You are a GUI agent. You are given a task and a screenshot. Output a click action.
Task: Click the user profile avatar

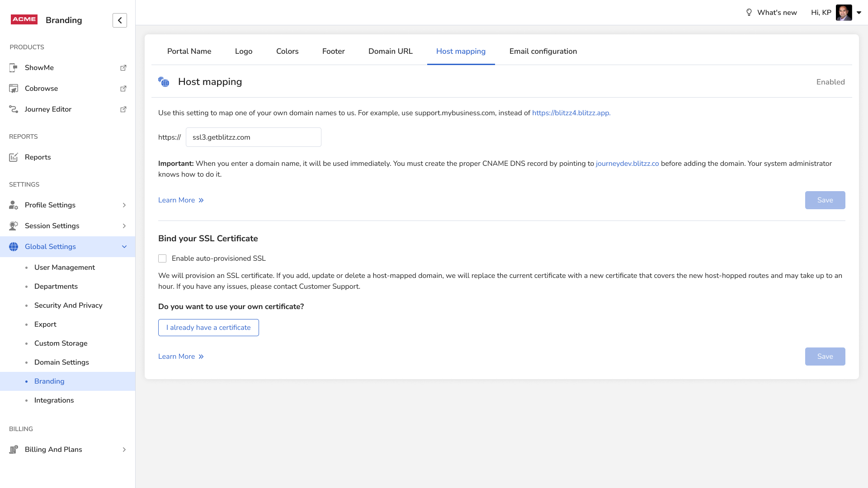pos(844,13)
